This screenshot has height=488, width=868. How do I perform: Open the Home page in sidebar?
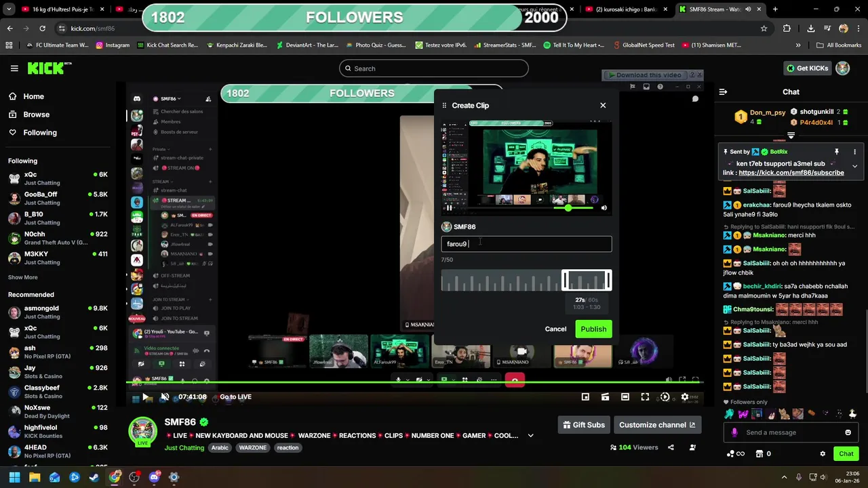[x=33, y=96]
